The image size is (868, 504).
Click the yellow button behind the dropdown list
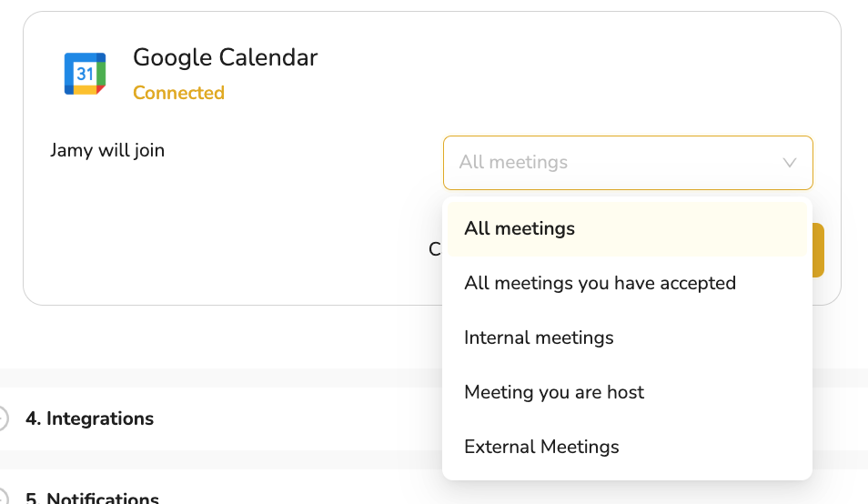pos(818,250)
